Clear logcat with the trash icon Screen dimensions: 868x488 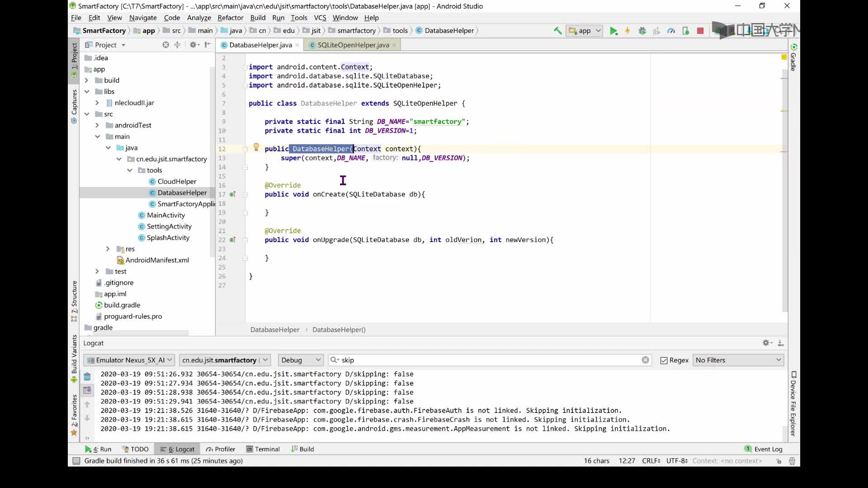(87, 376)
